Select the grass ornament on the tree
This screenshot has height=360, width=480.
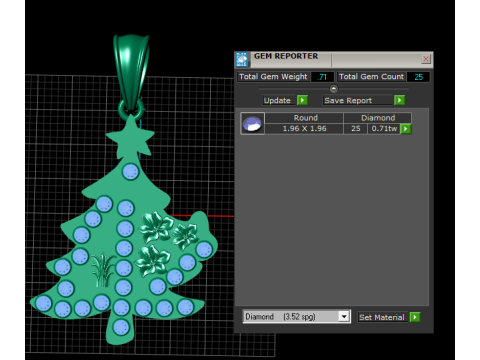pos(103,270)
